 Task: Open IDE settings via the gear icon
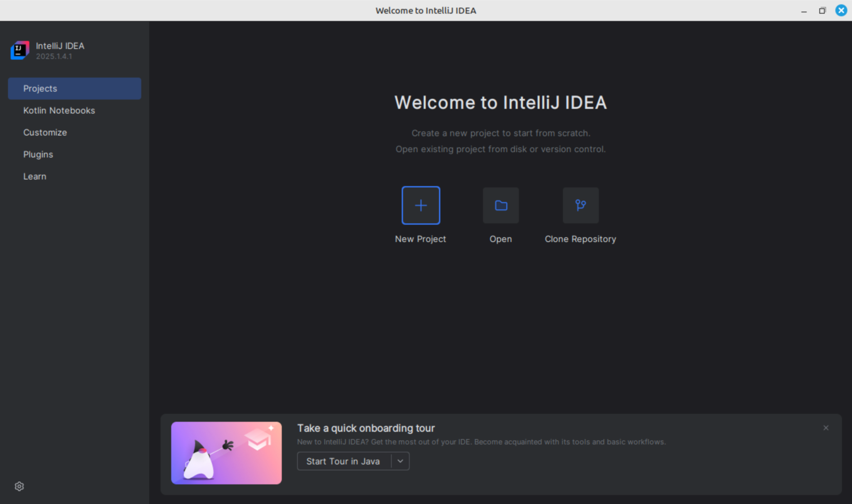click(19, 486)
